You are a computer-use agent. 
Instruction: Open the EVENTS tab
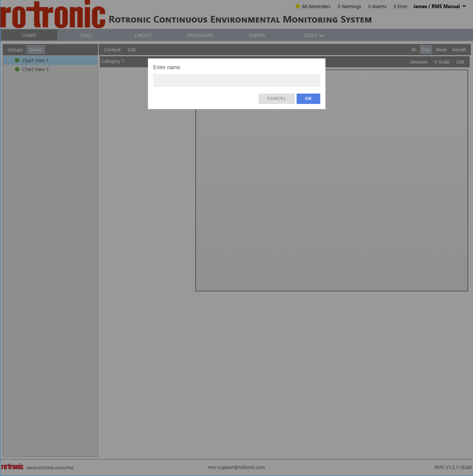tap(257, 36)
